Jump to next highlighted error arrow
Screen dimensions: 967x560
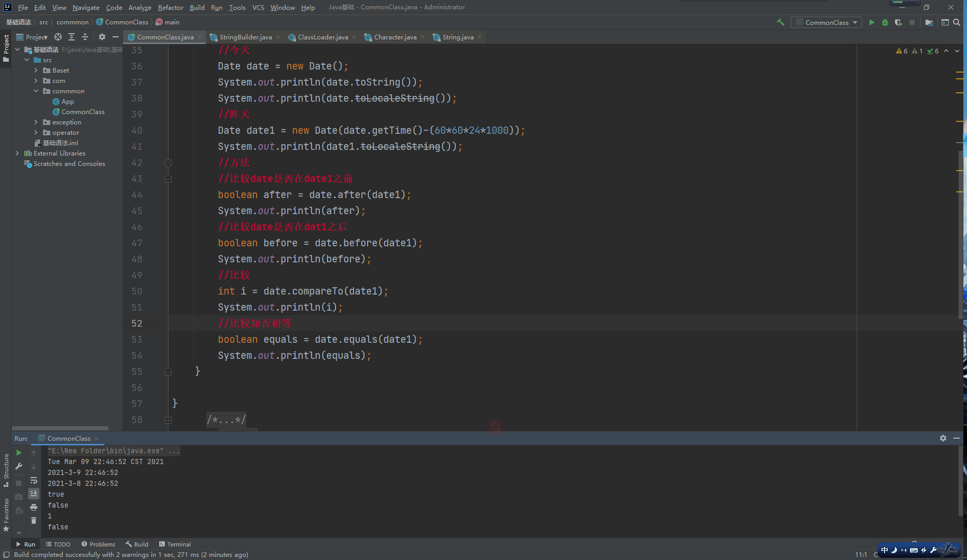point(957,51)
